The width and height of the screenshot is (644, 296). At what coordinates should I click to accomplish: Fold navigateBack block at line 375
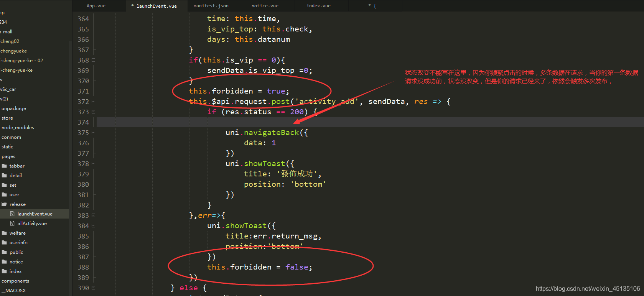93,133
